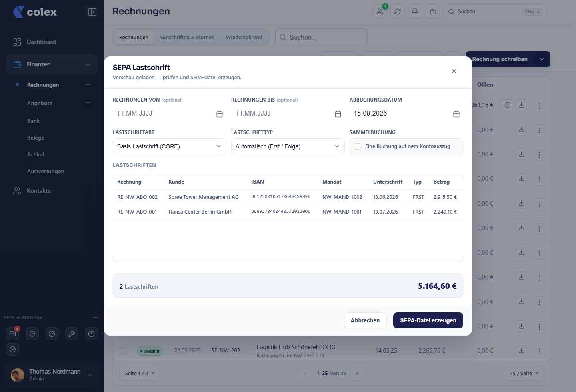Open Dashboard in sidebar
Viewport: 576px width, 392px height.
click(52, 42)
